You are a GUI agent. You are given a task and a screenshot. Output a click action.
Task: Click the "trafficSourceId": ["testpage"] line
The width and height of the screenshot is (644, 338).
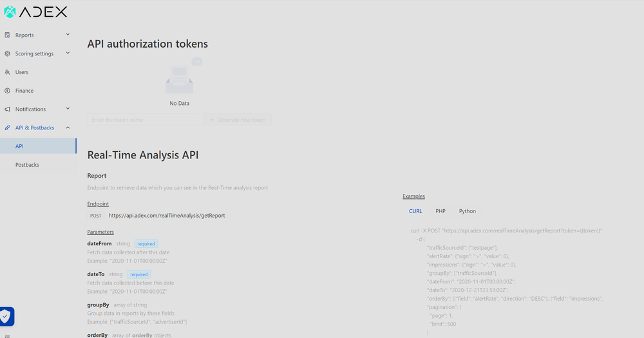pyautogui.click(x=462, y=248)
